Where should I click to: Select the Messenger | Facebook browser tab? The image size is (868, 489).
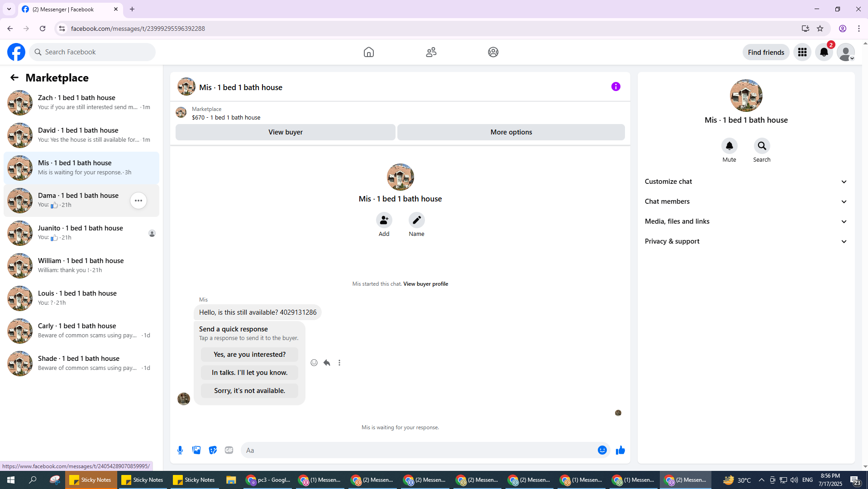point(70,10)
